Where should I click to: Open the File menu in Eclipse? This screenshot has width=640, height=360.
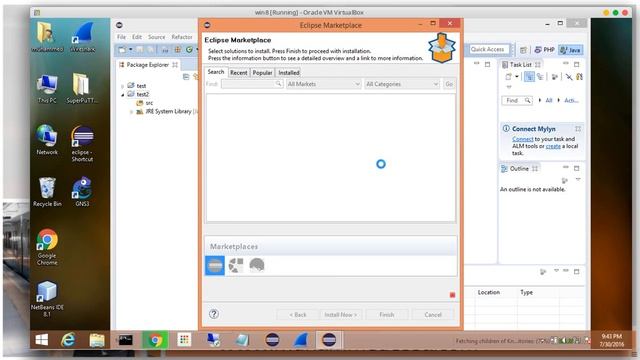coord(121,37)
